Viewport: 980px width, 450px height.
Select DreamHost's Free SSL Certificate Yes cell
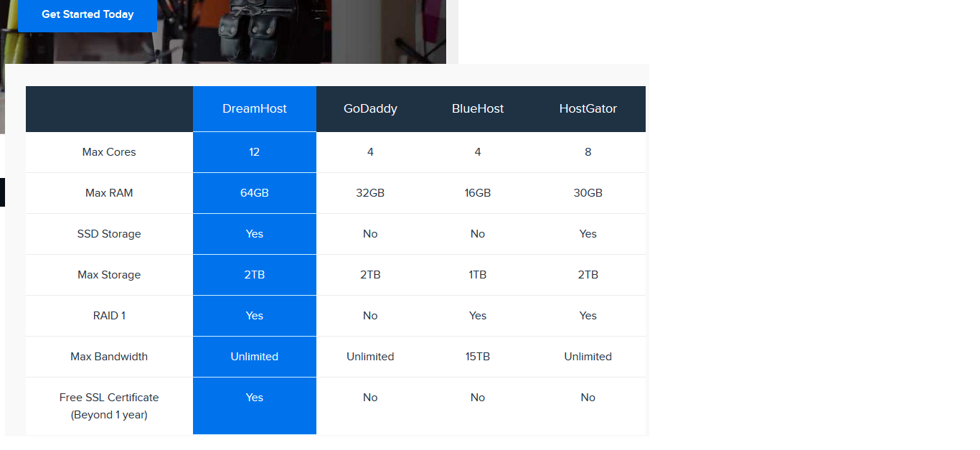pos(255,406)
